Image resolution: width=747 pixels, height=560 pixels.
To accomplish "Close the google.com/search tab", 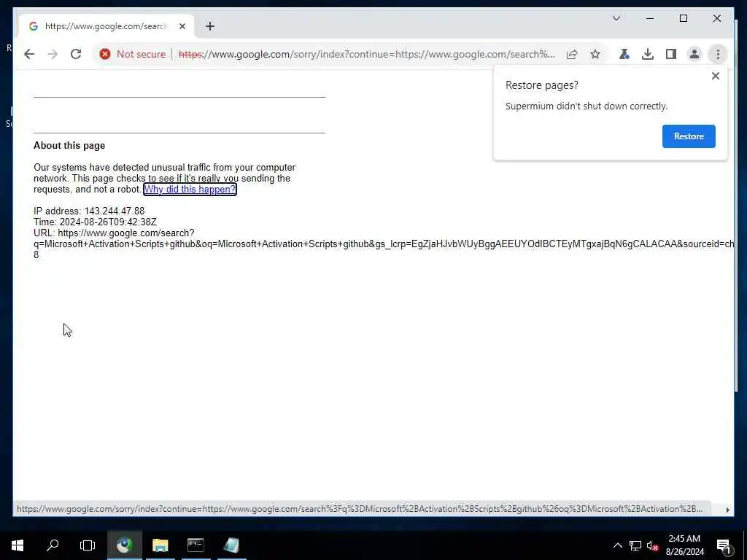I will tap(182, 26).
